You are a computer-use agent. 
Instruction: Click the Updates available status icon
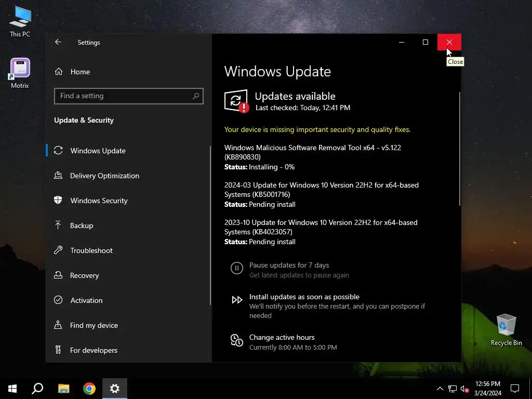[x=236, y=101]
